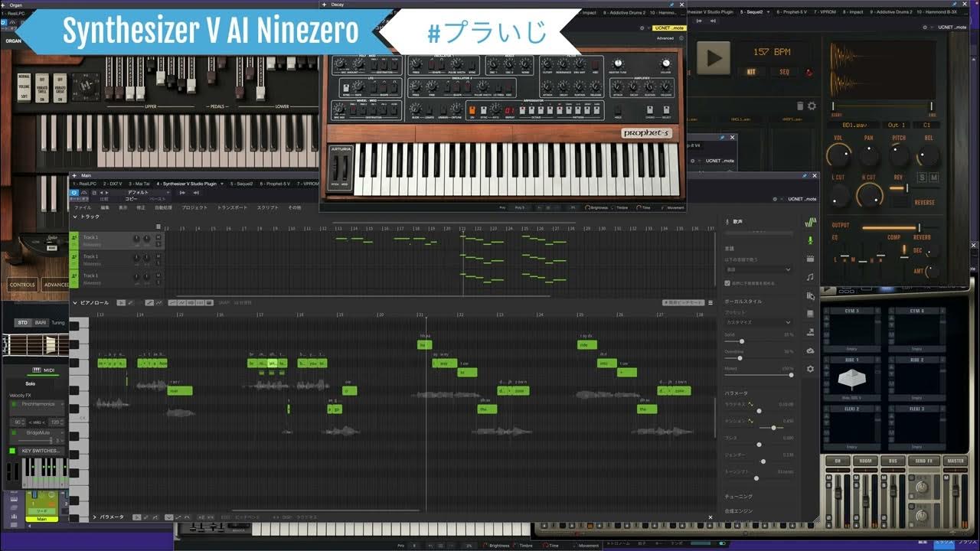Collapse the ピアノロール section
This screenshot has width=980, height=551.
74,303
